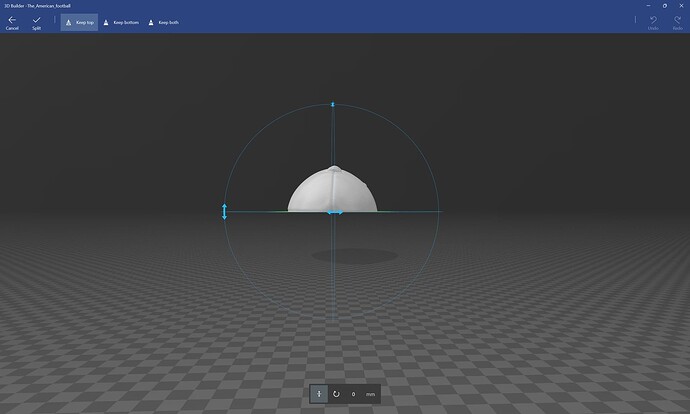Click the horizontal blue arrow handle under the model

tap(335, 213)
